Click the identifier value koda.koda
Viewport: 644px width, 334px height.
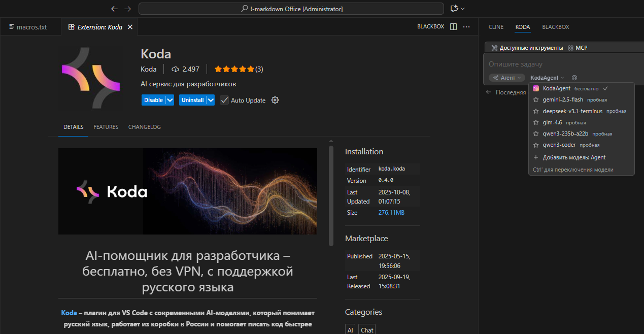392,169
